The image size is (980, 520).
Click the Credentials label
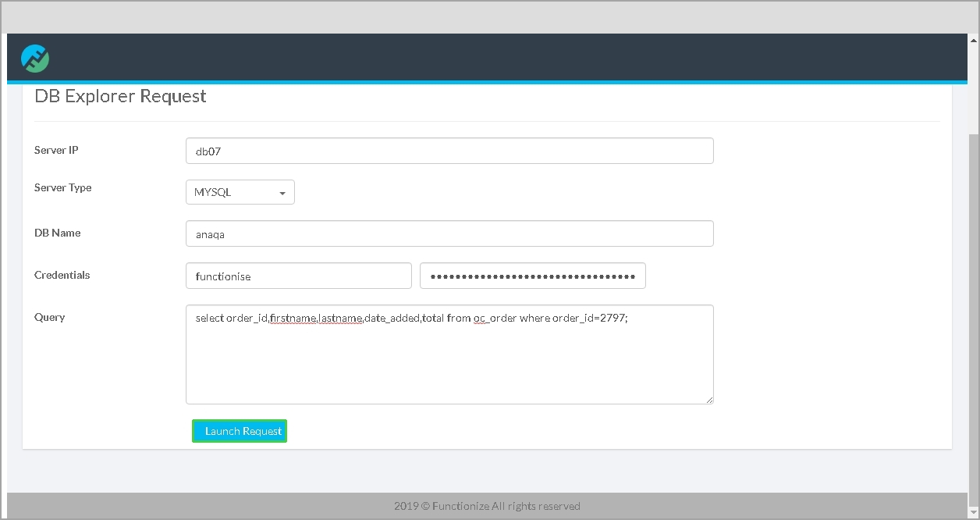tap(62, 275)
